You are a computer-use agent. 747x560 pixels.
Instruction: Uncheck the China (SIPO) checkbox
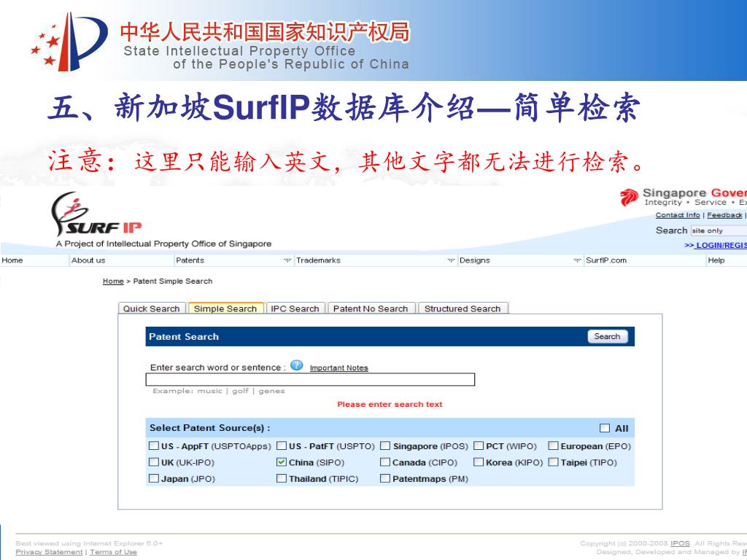[282, 462]
